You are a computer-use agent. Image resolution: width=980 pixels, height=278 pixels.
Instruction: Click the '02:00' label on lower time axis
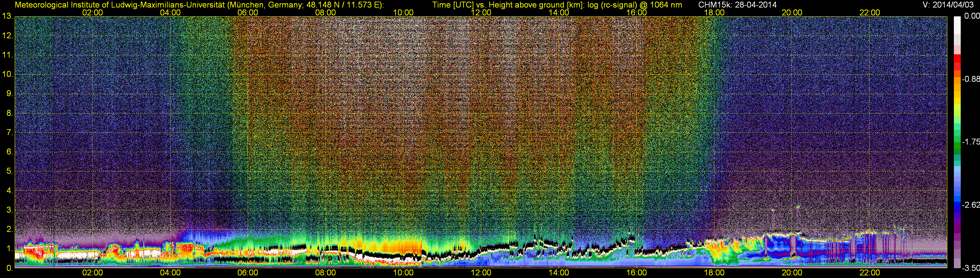tap(92, 273)
